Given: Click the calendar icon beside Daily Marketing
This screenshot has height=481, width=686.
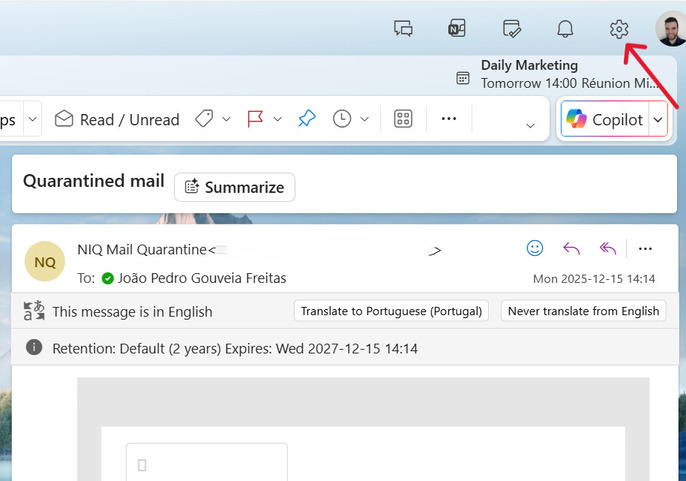Looking at the screenshot, I should [463, 78].
